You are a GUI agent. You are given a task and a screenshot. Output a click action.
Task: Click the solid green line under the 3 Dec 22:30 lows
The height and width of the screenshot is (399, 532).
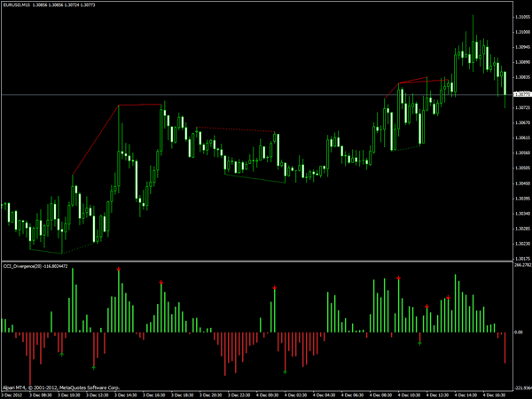(x=254, y=179)
